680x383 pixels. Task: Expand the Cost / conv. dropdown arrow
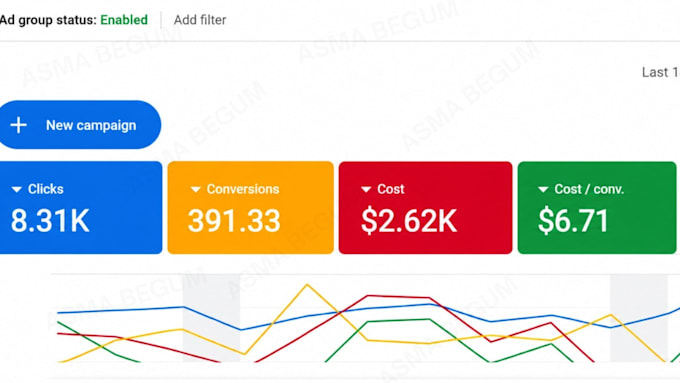click(x=543, y=190)
